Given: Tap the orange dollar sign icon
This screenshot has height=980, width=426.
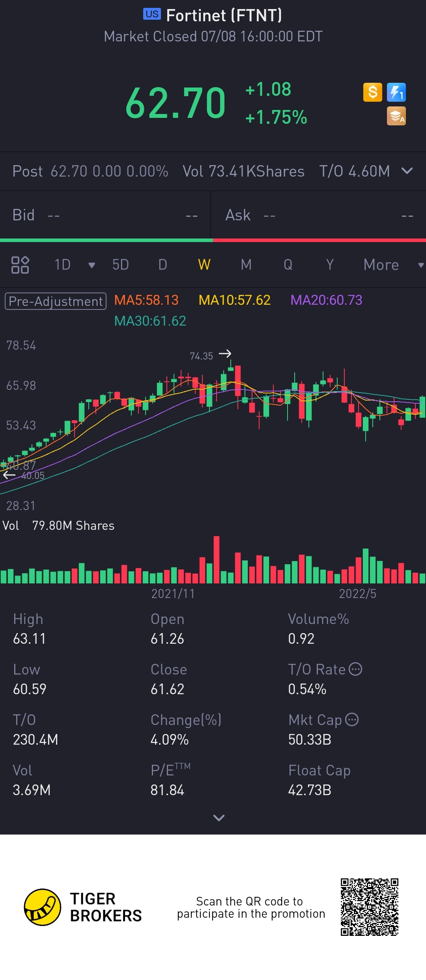Looking at the screenshot, I should [373, 92].
